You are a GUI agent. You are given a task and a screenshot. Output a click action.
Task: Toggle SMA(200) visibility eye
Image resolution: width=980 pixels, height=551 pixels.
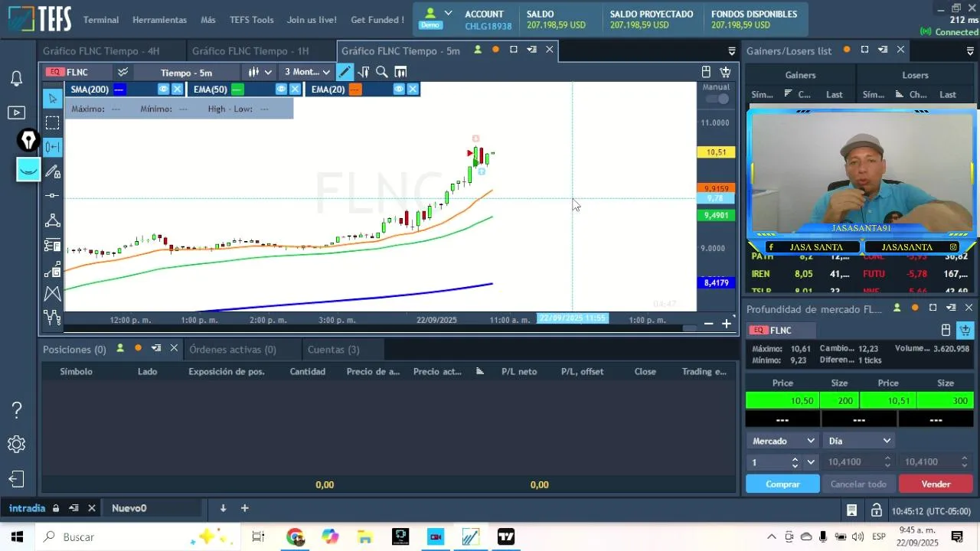tap(163, 89)
